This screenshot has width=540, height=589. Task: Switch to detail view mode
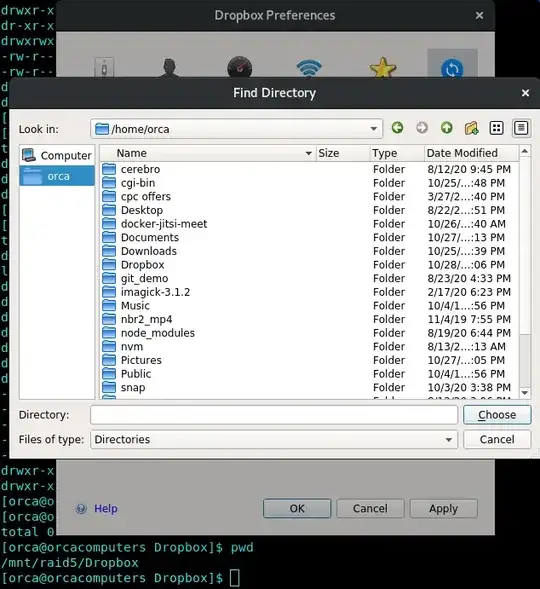click(x=521, y=128)
